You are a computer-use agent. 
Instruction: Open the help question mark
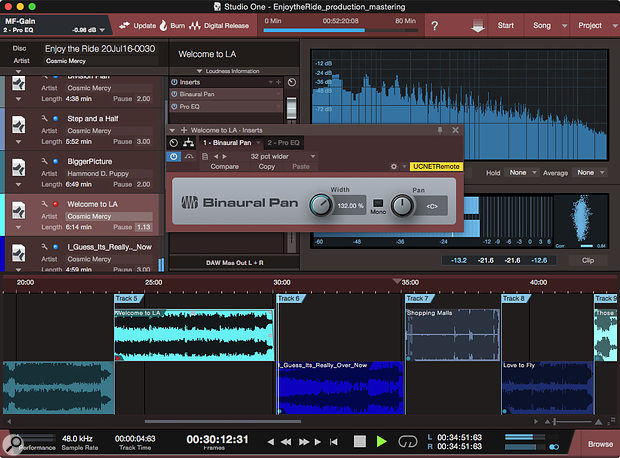(x=435, y=26)
